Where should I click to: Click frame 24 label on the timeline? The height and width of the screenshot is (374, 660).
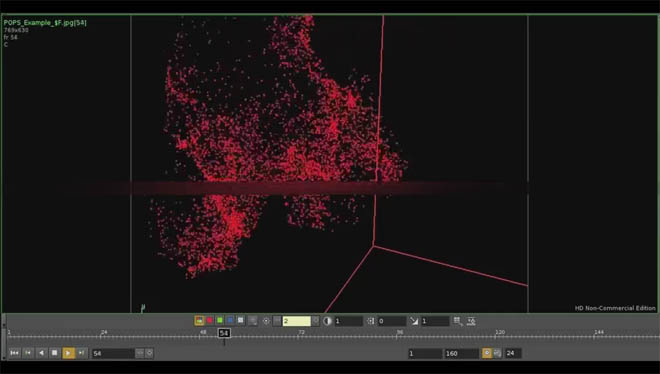pos(104,332)
